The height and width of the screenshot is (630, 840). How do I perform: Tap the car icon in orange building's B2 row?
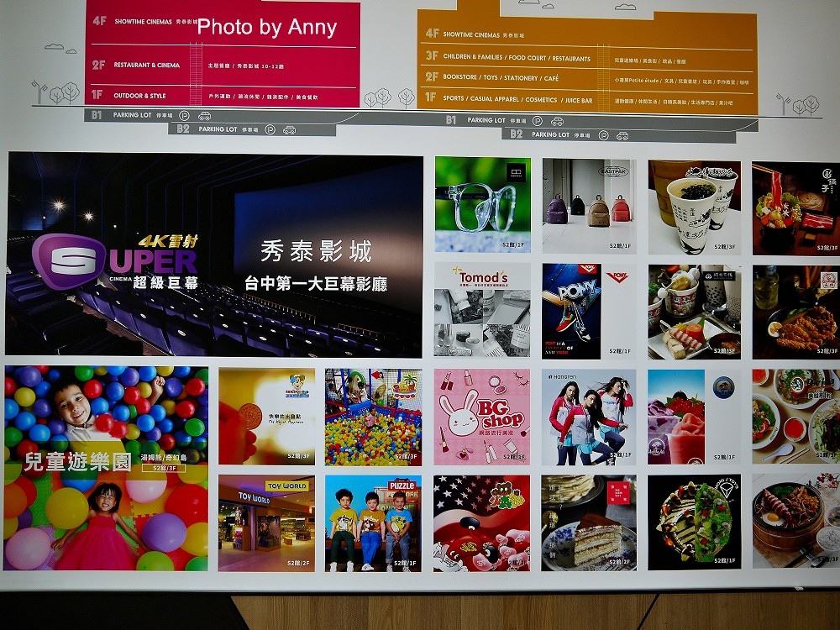point(622,135)
